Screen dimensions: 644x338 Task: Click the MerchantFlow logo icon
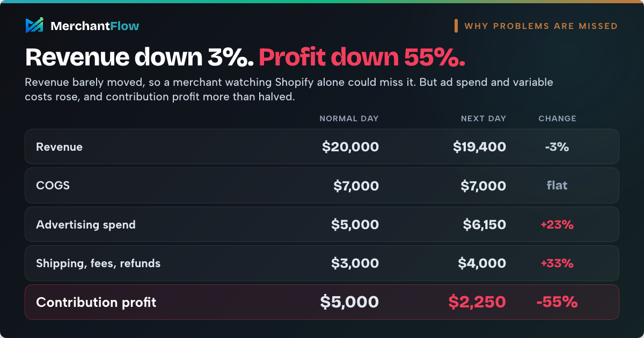click(x=34, y=25)
